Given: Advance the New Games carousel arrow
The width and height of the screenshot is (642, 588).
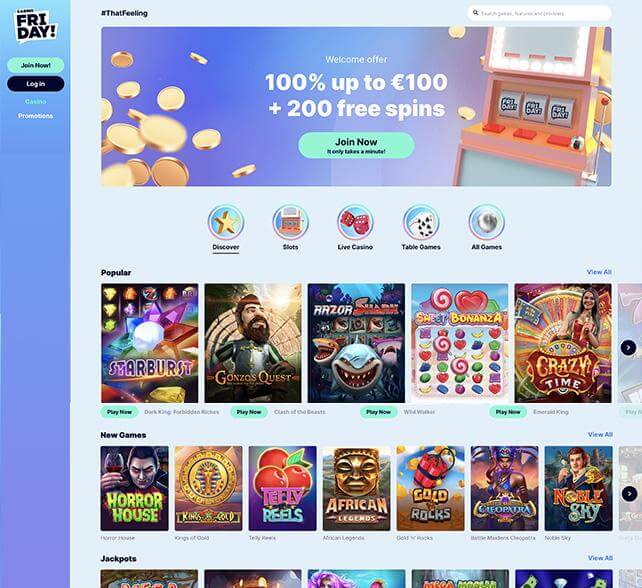Looking at the screenshot, I should tap(629, 493).
